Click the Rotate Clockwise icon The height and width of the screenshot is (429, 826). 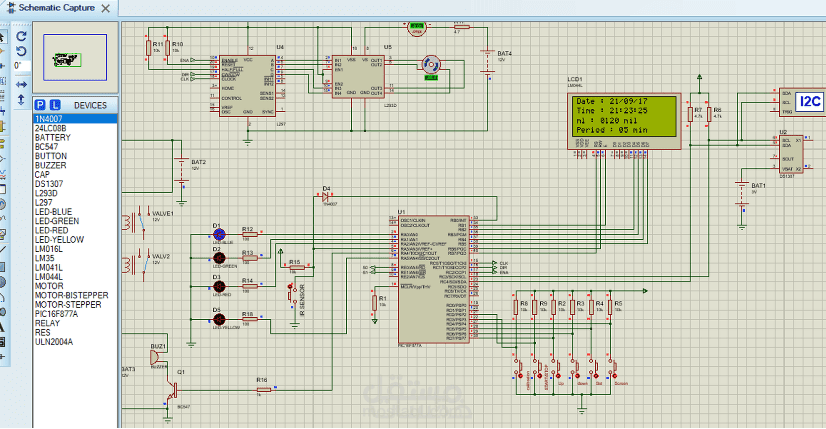[x=21, y=36]
